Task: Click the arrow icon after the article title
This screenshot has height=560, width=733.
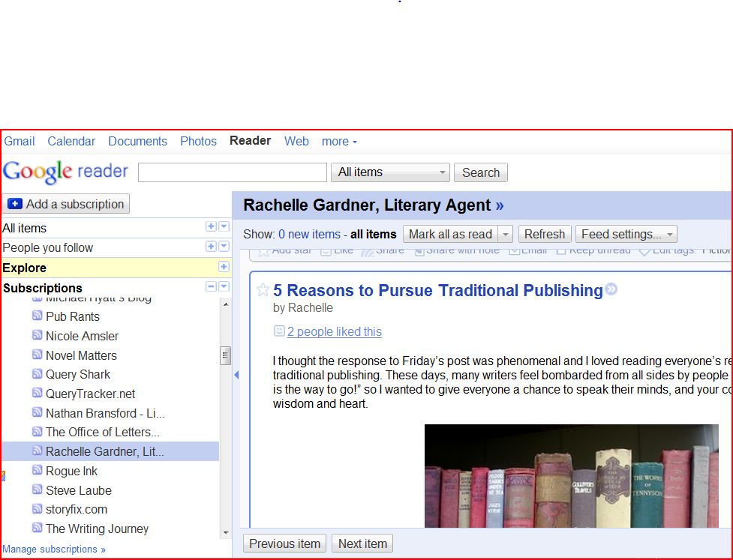Action: 611,289
